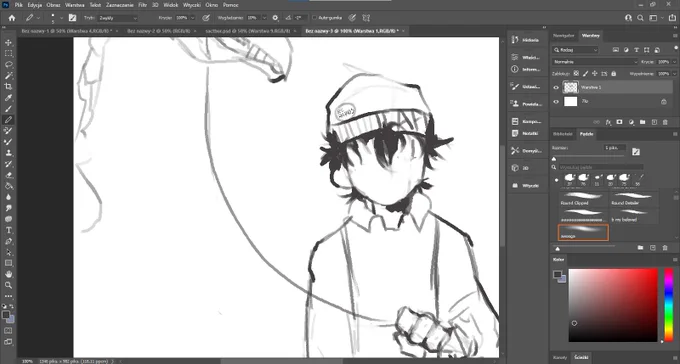Click the brush Rozmiar size slider
This screenshot has height=364, width=680.
(588, 156)
